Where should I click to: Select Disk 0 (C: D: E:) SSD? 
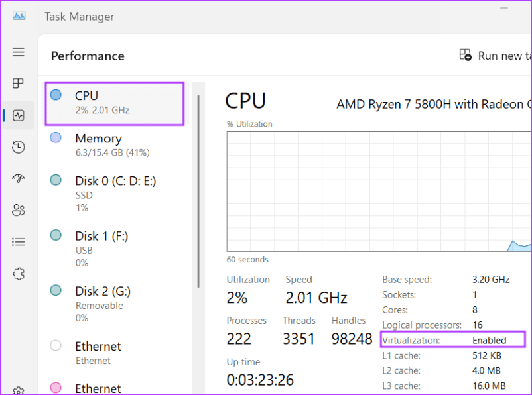click(113, 188)
